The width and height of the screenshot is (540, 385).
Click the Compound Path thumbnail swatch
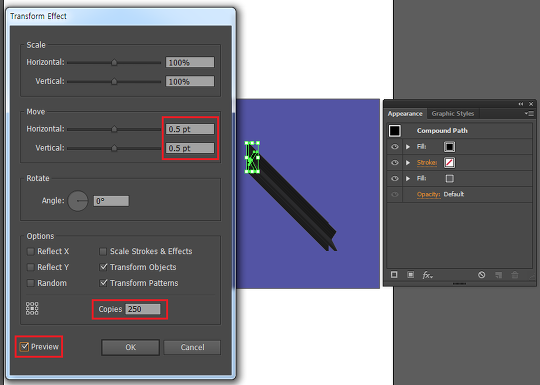pos(395,131)
